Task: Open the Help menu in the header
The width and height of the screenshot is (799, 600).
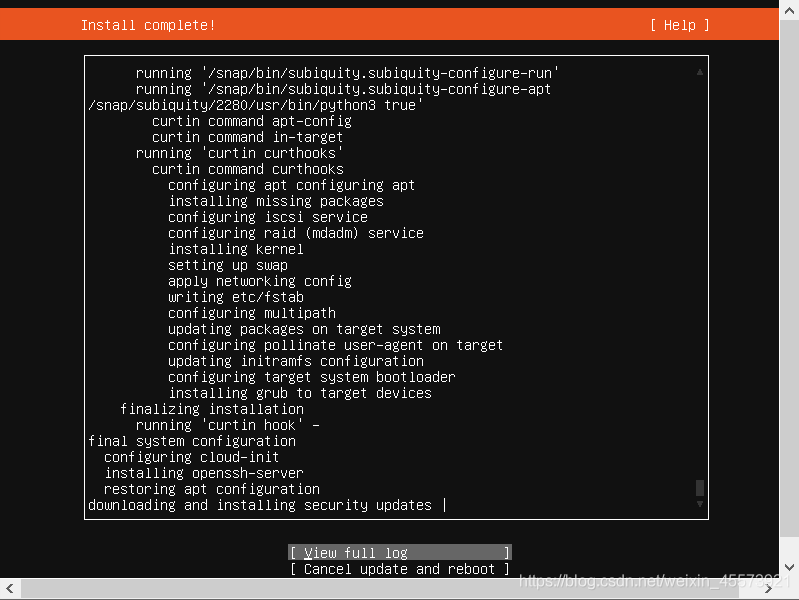Action: [680, 25]
